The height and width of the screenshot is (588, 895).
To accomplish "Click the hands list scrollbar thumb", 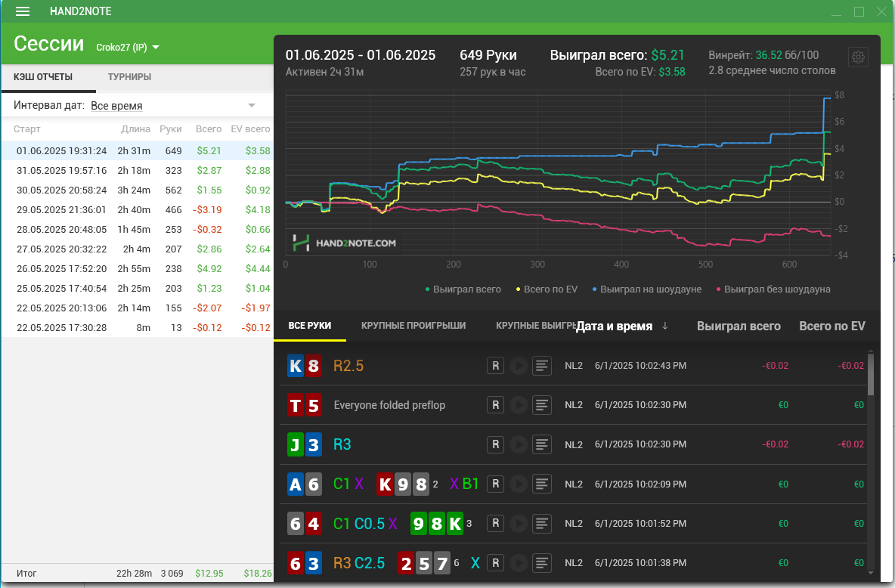I will click(871, 375).
